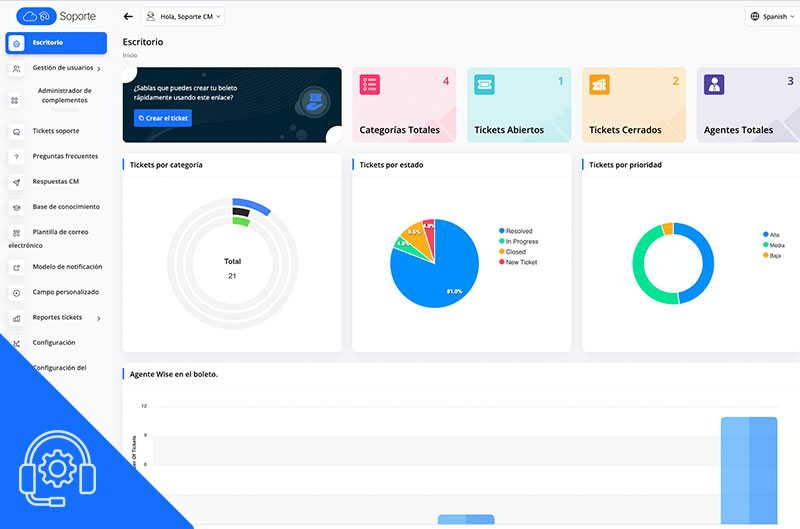This screenshot has width=800, height=529.
Task: Click the Inicio breadcrumb link
Action: pos(129,56)
